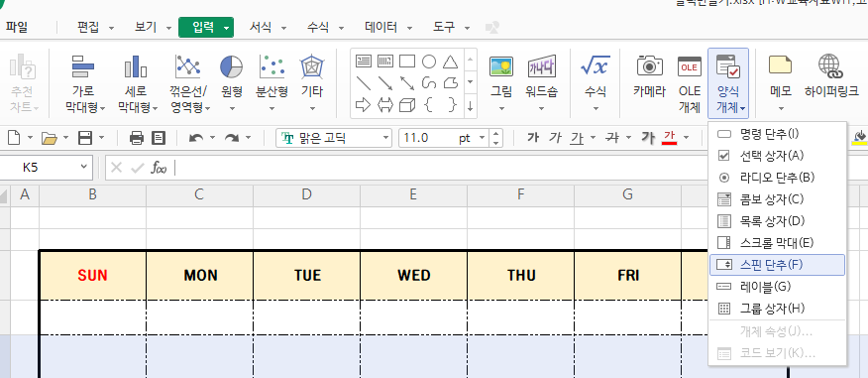This screenshot has height=378, width=868.
Task: Open the 파일 menu
Action: pos(17,27)
